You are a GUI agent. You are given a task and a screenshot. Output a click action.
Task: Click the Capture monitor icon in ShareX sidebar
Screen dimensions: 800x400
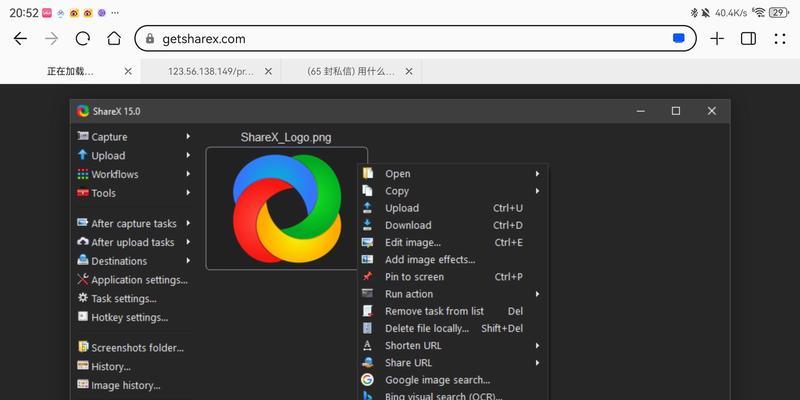(83, 136)
